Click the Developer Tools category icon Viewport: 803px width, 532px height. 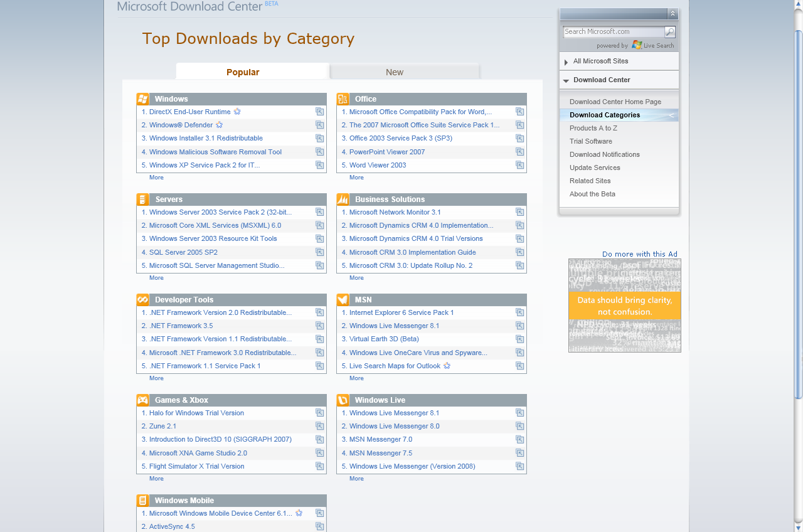(142, 300)
